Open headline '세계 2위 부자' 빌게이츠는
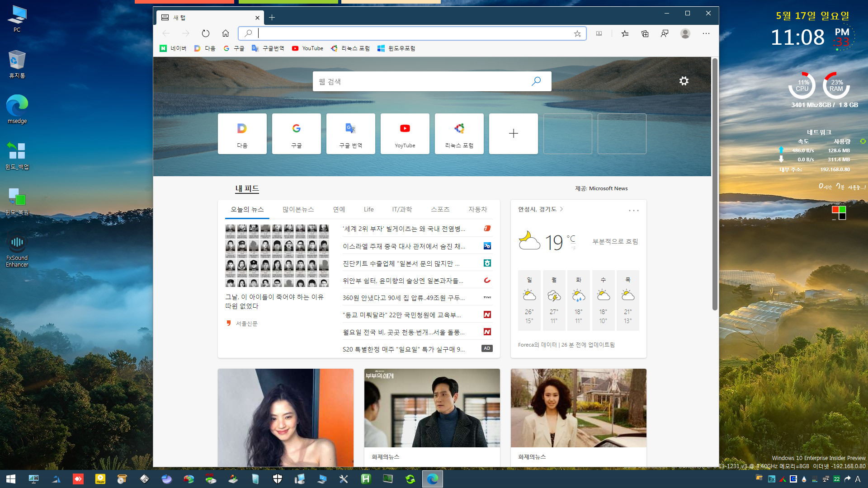 404,229
